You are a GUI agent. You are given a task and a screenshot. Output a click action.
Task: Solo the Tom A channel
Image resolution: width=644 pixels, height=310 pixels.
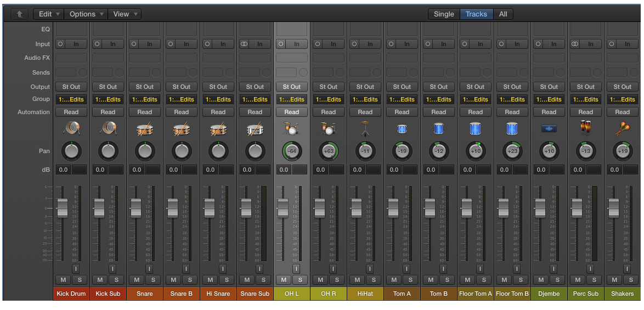[410, 280]
